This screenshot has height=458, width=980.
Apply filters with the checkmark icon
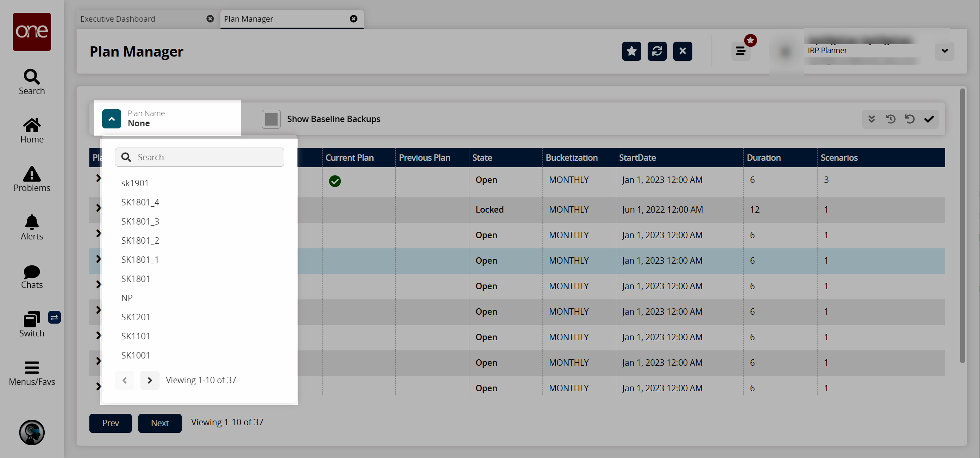(x=929, y=119)
